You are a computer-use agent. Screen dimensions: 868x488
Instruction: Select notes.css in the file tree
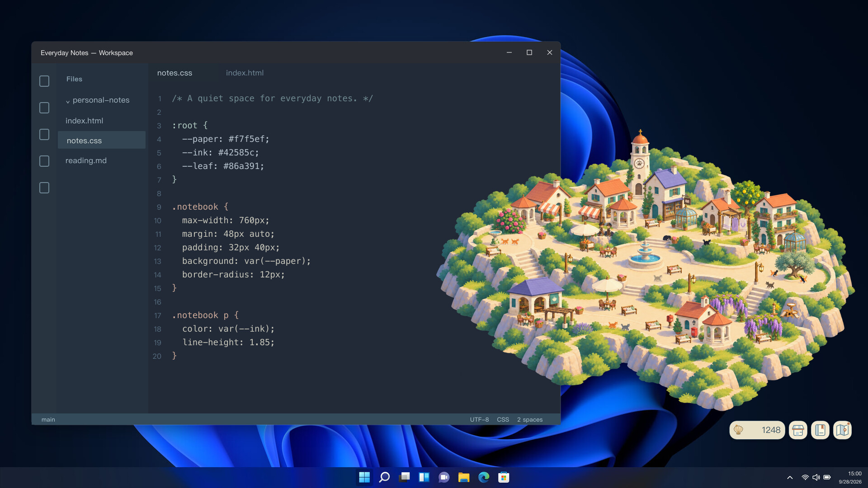101,140
